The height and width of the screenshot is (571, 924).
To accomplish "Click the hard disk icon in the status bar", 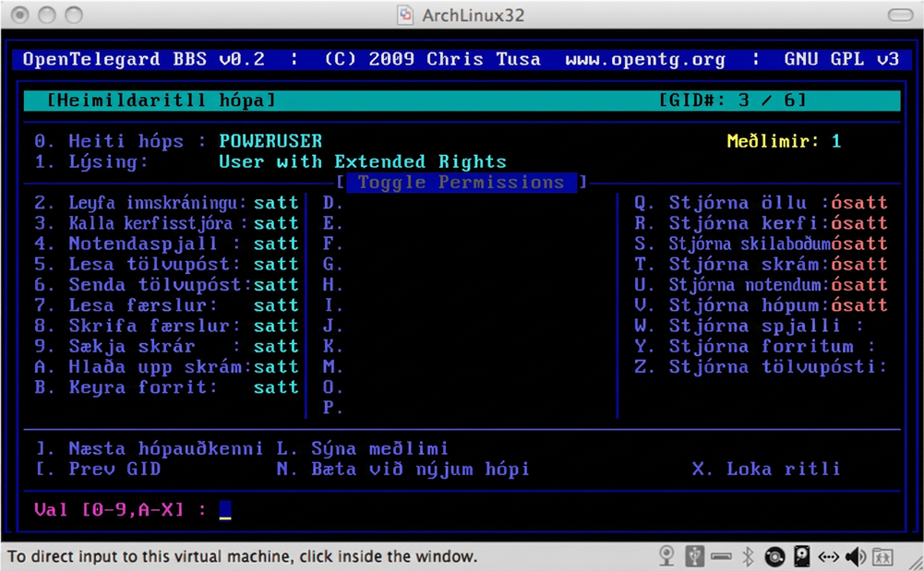I will point(802,556).
